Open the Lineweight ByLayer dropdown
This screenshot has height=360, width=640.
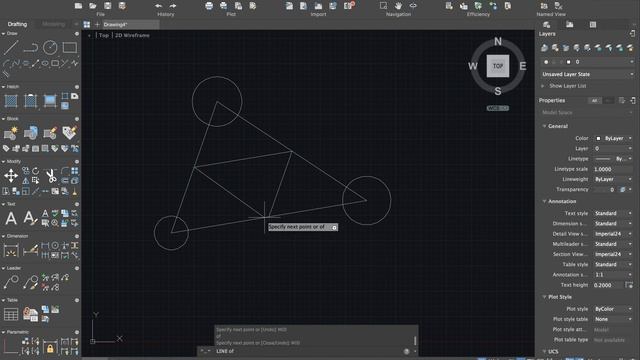[x=614, y=179]
